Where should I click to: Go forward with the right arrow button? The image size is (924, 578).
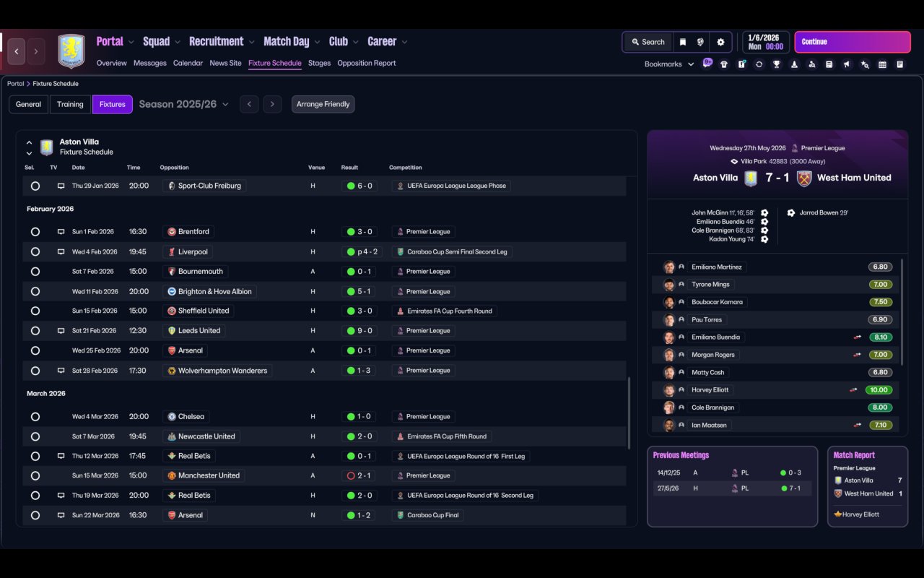pos(36,51)
